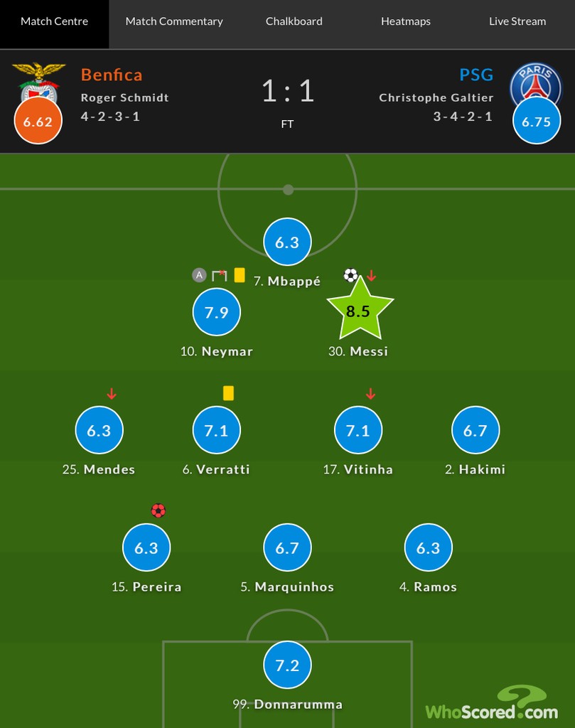
Task: Select the Live Stream tab
Action: click(x=517, y=21)
